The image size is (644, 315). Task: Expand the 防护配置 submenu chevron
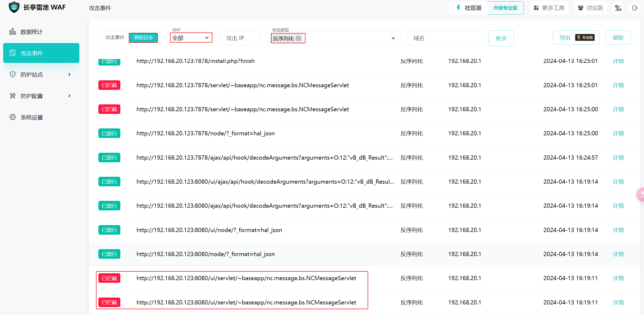point(69,96)
